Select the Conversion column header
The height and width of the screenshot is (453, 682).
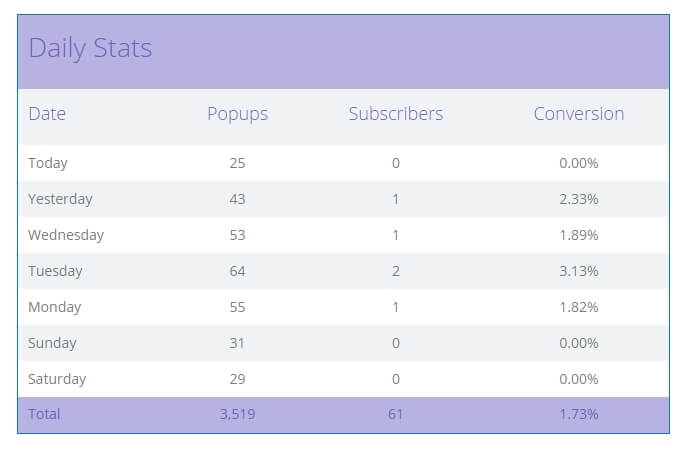click(579, 114)
